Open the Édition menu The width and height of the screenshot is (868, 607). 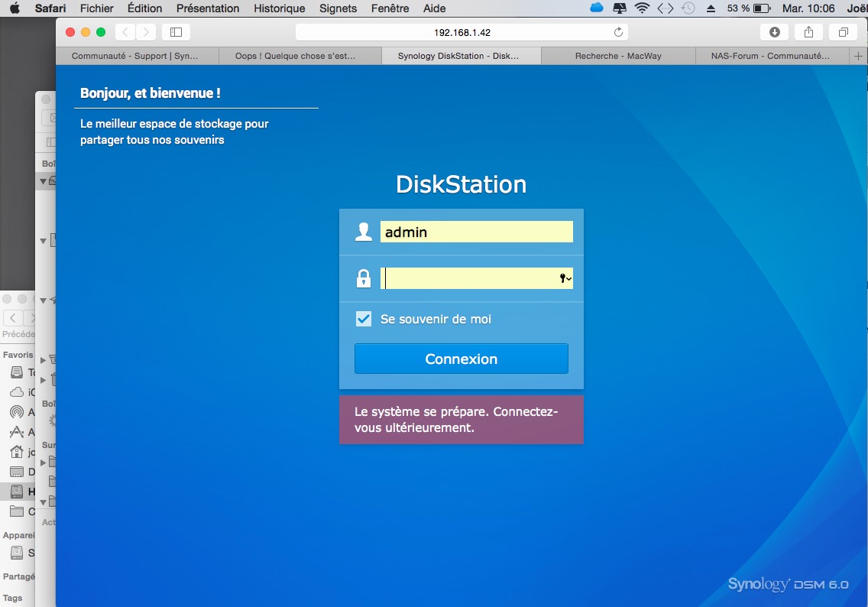[x=144, y=8]
